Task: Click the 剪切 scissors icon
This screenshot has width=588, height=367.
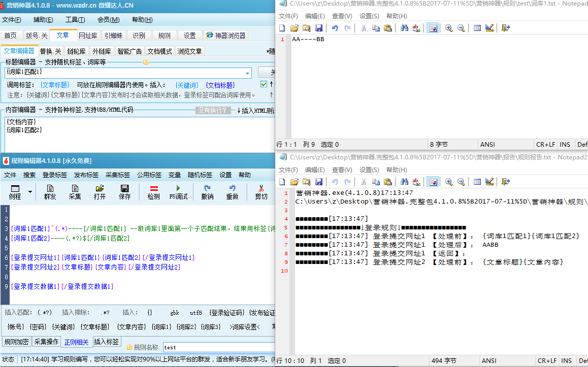Action: [261, 191]
